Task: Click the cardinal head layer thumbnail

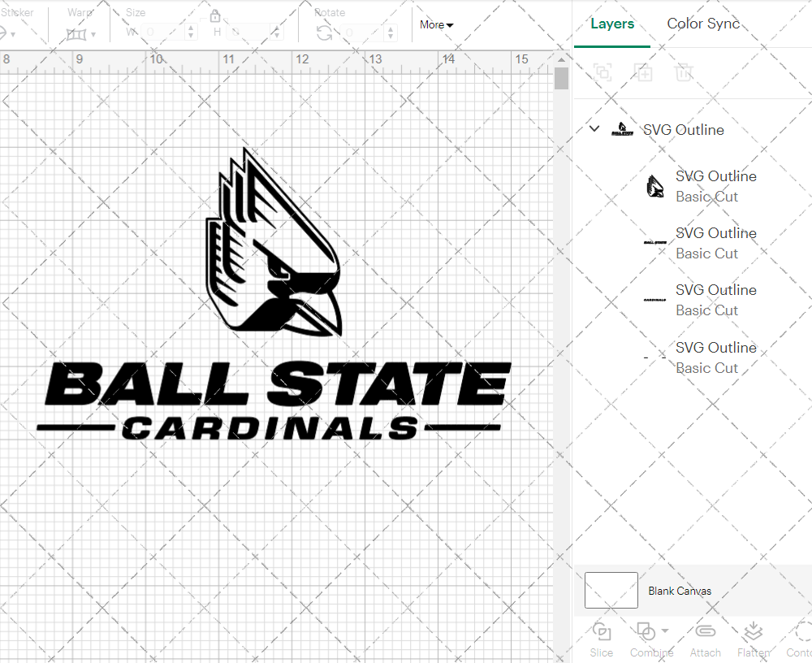Action: (x=654, y=186)
